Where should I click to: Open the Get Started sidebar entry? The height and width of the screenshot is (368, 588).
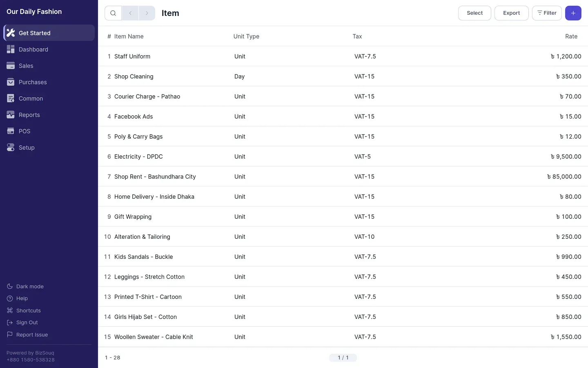coord(49,33)
